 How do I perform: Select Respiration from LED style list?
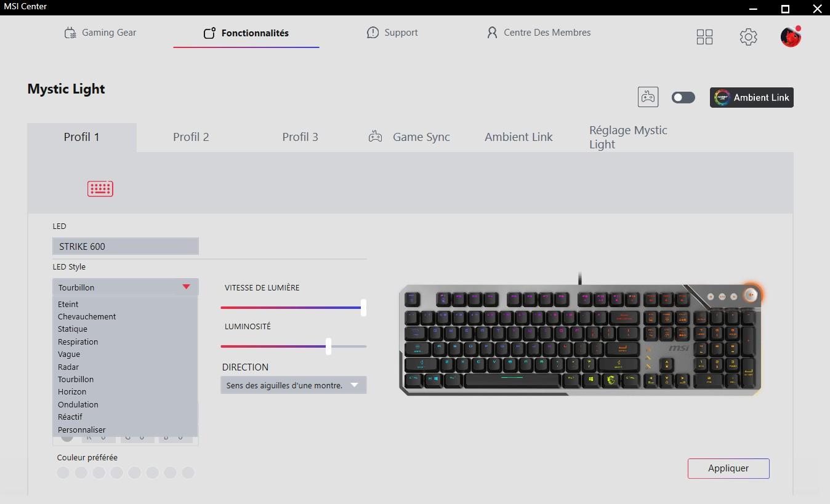click(78, 342)
